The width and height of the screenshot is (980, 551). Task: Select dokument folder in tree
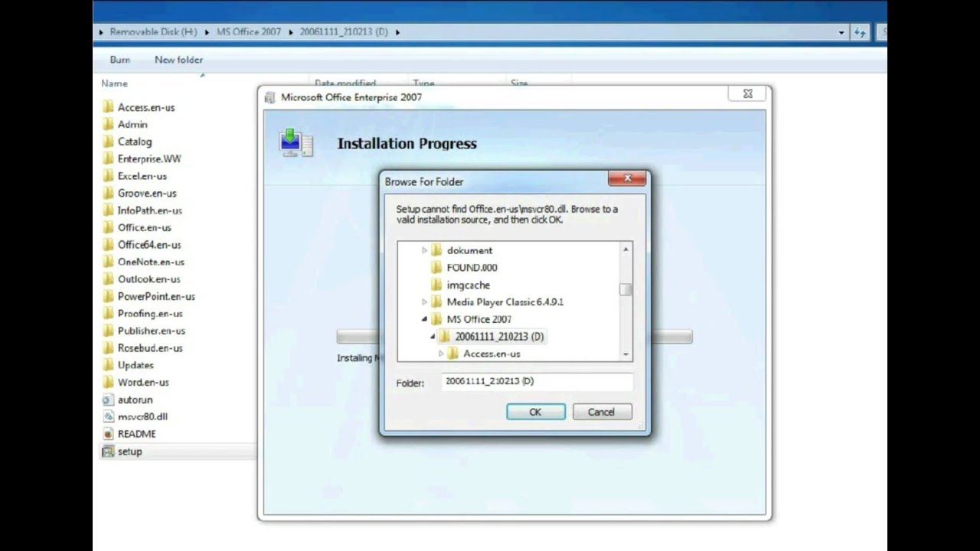(x=469, y=250)
